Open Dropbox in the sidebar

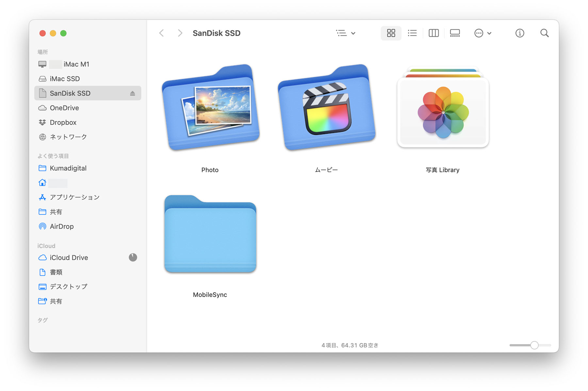63,122
